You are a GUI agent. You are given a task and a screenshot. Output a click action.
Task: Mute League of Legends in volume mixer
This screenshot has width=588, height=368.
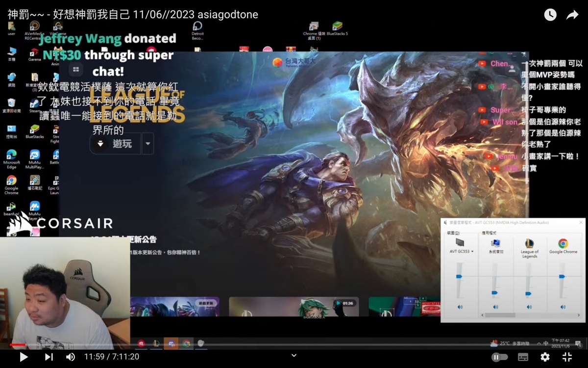[x=529, y=307]
